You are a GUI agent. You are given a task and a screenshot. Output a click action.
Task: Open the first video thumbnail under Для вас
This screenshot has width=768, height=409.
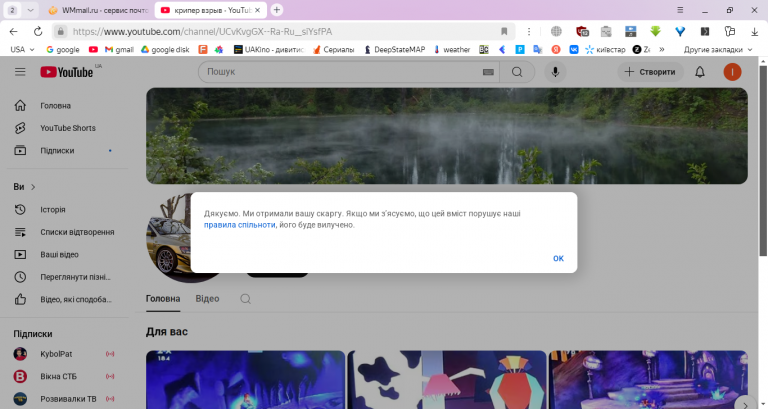click(x=245, y=380)
